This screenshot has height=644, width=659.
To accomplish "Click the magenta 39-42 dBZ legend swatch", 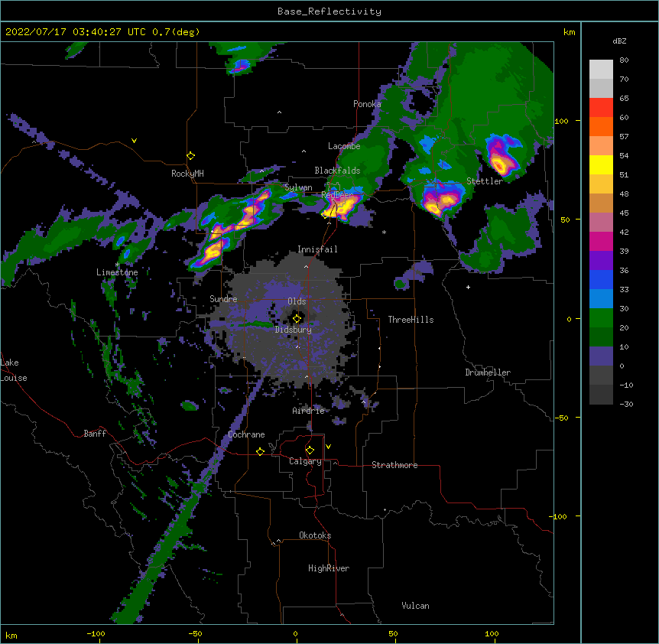I will pos(601,241).
